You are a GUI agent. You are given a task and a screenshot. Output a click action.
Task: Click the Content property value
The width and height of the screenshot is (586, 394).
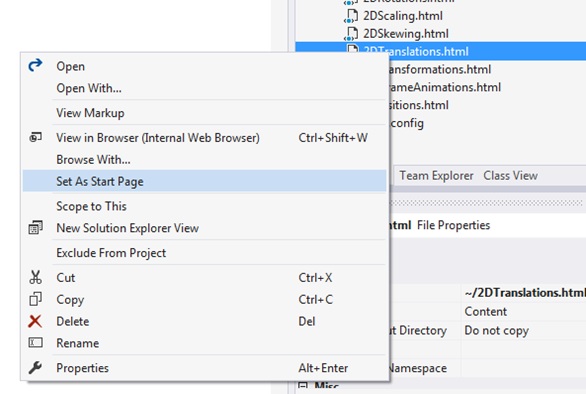(485, 311)
